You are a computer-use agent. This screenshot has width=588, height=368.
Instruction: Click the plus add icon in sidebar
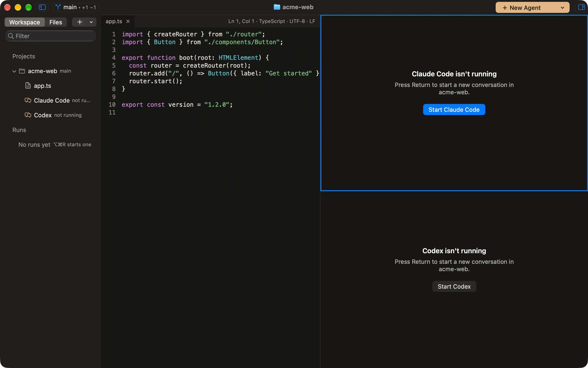pos(80,22)
